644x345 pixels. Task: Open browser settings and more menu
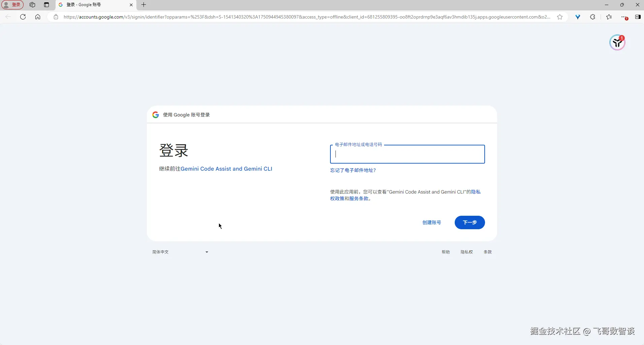[624, 17]
